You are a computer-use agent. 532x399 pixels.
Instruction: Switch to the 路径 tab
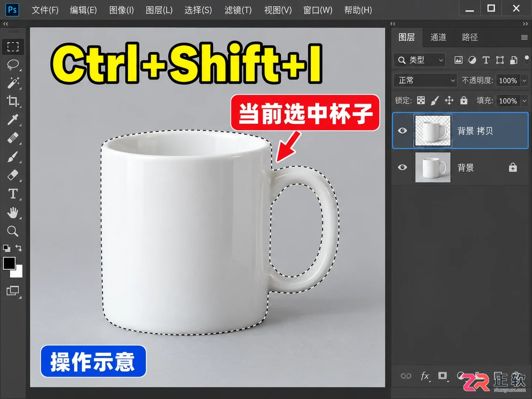point(470,37)
